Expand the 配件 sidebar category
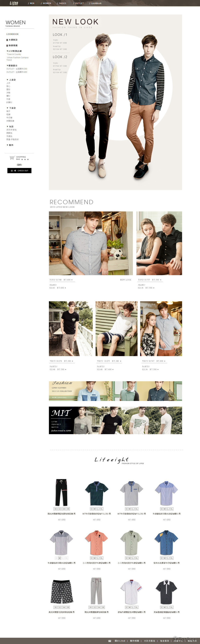The height and width of the screenshot is (644, 200). click(x=10, y=145)
